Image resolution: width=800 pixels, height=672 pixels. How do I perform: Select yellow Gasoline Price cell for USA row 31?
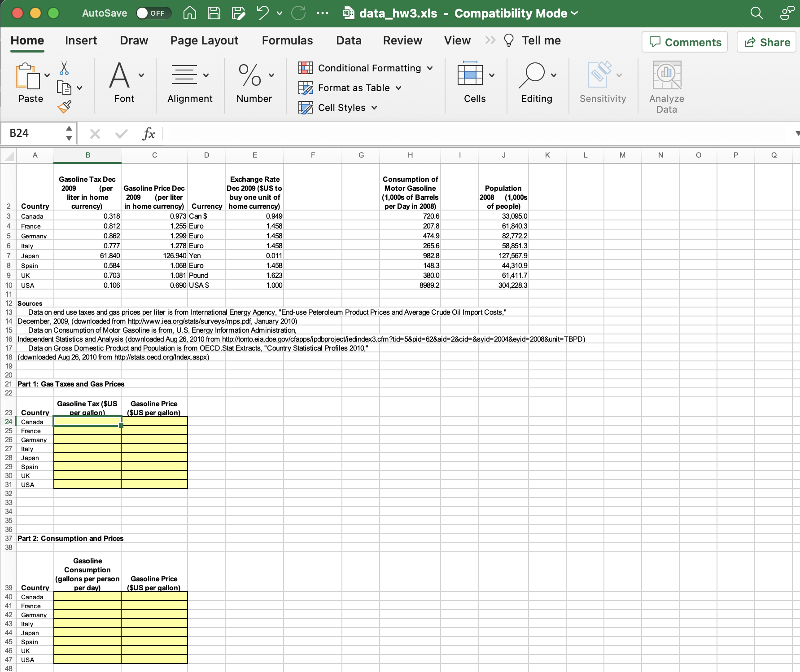[x=154, y=484]
